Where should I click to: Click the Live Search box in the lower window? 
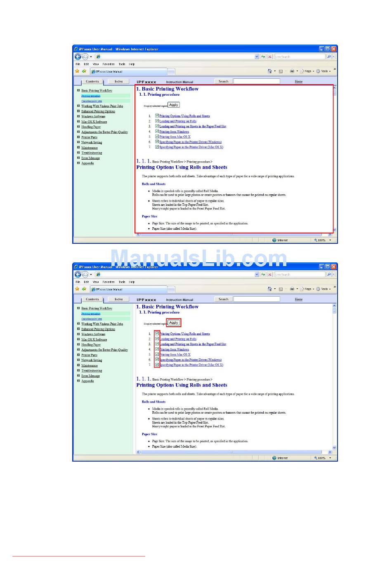tap(300, 275)
